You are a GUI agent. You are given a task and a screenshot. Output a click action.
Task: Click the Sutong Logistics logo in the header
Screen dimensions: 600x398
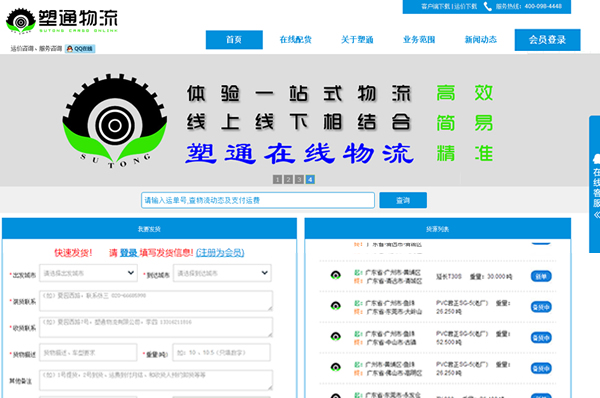[x=62, y=21]
